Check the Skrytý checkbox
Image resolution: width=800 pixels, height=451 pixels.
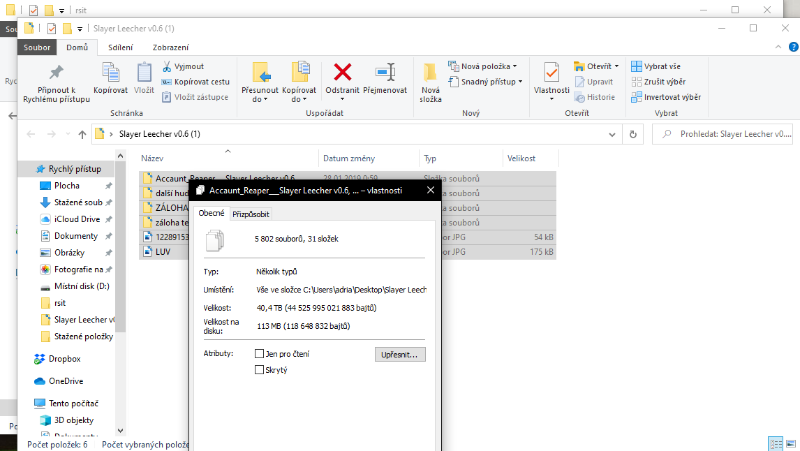[x=259, y=370]
